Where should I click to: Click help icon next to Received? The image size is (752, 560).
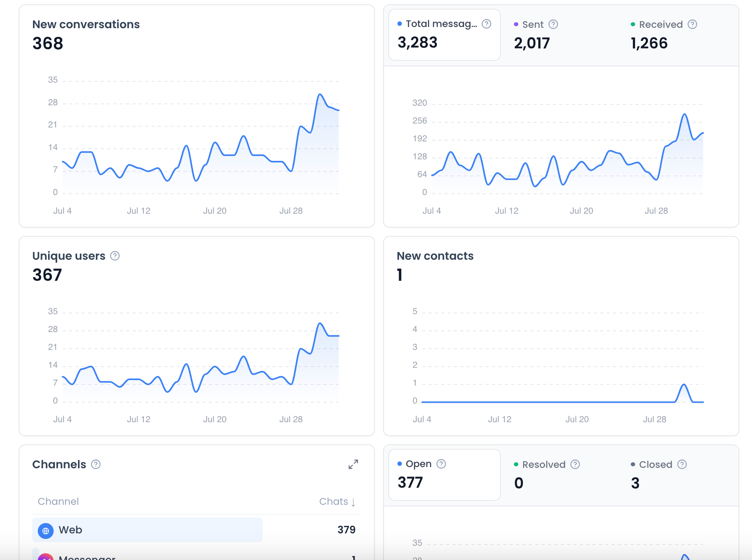pyautogui.click(x=692, y=24)
